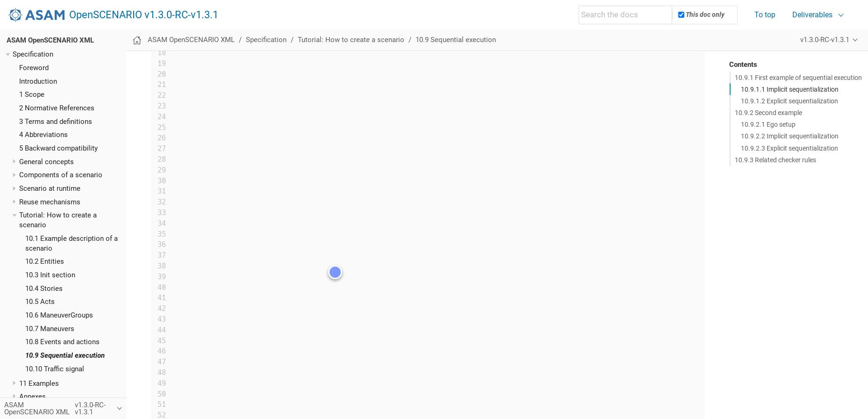Go to 10.8 Events and actions
The image size is (868, 419).
(62, 342)
